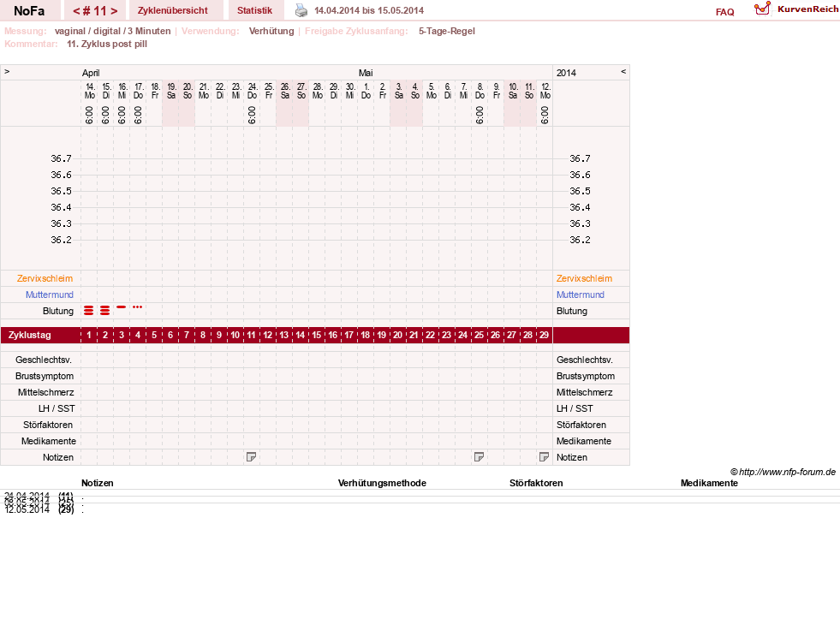Click the right Zervixschleim label
This screenshot has height=619, width=840.
(x=584, y=278)
